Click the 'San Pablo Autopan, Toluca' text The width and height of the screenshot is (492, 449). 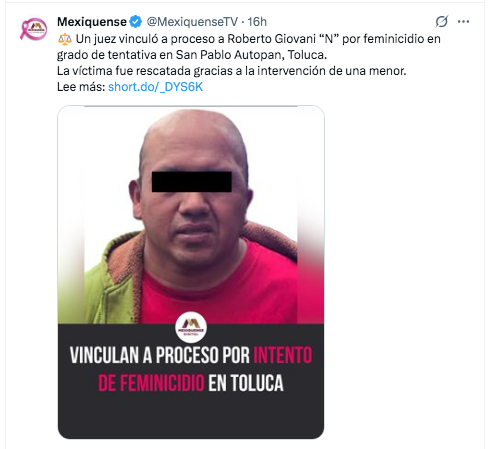(x=251, y=55)
